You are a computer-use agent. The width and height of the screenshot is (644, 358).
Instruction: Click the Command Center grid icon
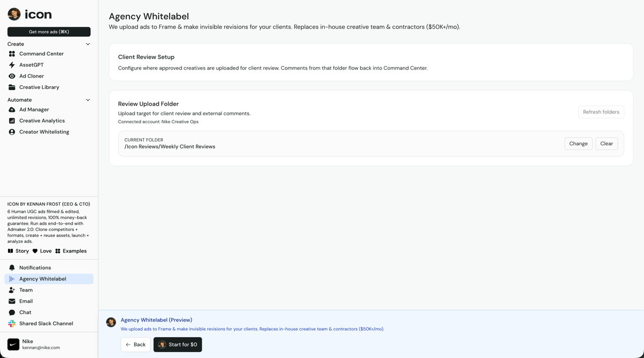[x=12, y=54]
